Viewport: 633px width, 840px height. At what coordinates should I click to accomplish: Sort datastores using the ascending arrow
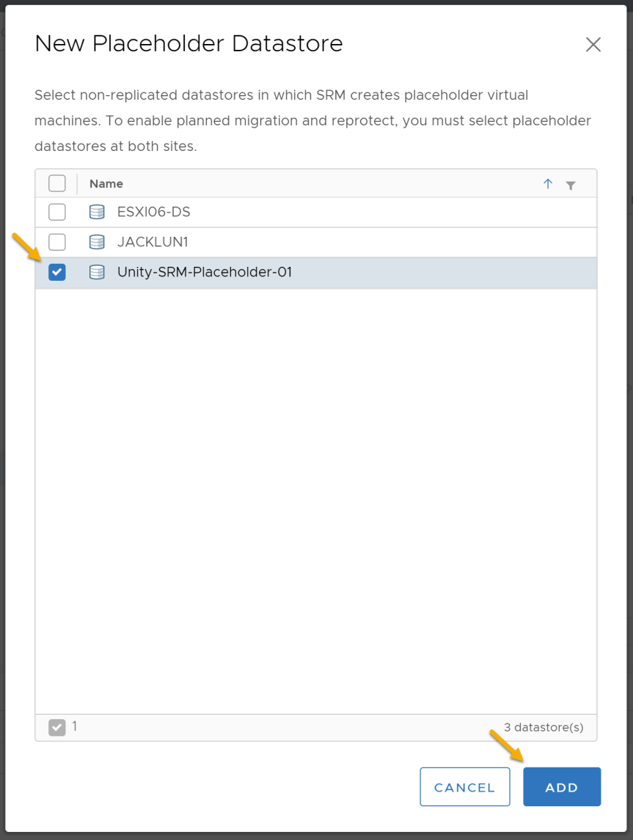548,184
